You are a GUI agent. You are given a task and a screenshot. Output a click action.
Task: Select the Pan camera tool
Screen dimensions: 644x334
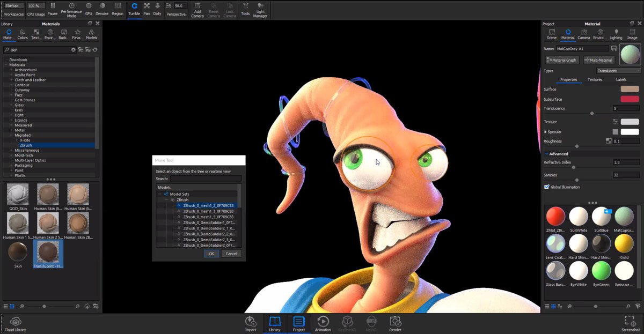pos(147,9)
